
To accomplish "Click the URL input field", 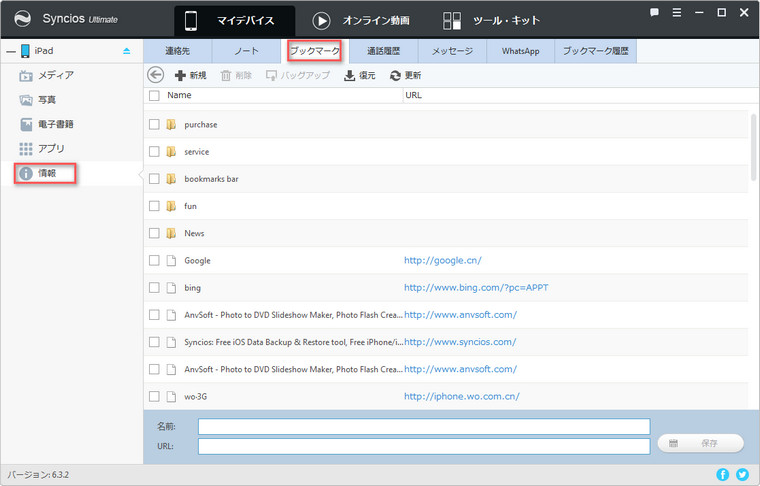I will (424, 446).
